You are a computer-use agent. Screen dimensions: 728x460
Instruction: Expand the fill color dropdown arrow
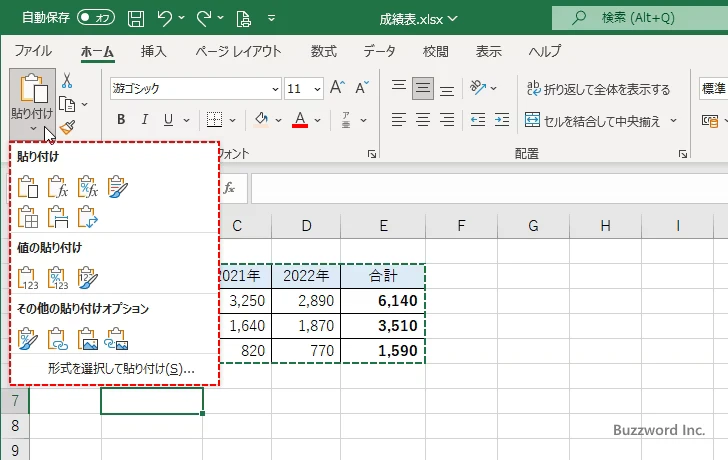[278, 120]
